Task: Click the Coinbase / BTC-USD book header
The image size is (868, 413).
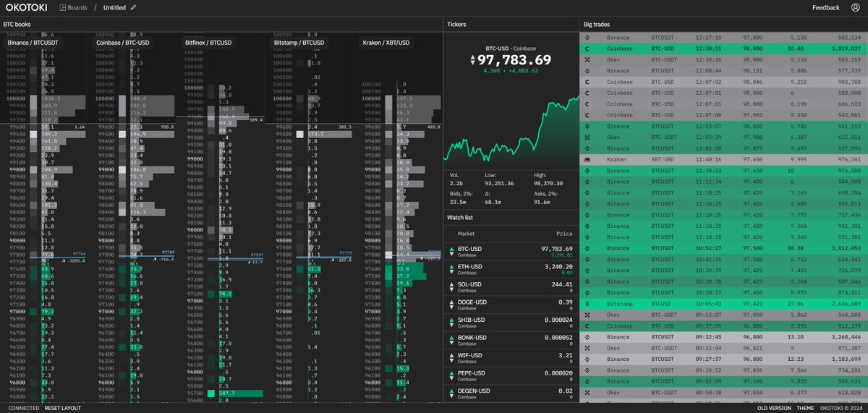Action: (x=123, y=43)
